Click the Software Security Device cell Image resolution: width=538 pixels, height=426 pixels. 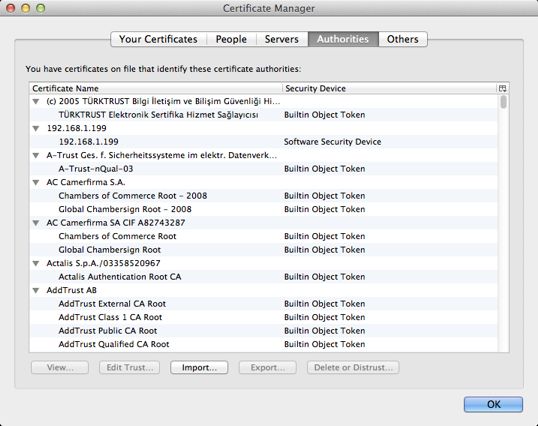(x=332, y=142)
